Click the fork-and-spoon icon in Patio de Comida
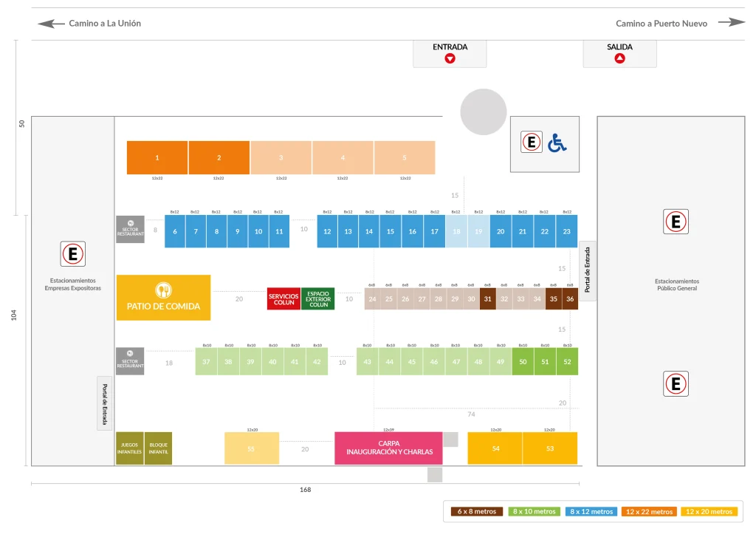The image size is (756, 537). coord(163,290)
